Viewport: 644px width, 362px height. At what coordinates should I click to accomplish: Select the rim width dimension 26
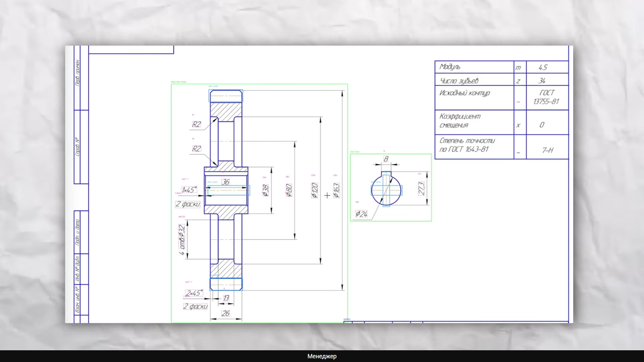(225, 313)
